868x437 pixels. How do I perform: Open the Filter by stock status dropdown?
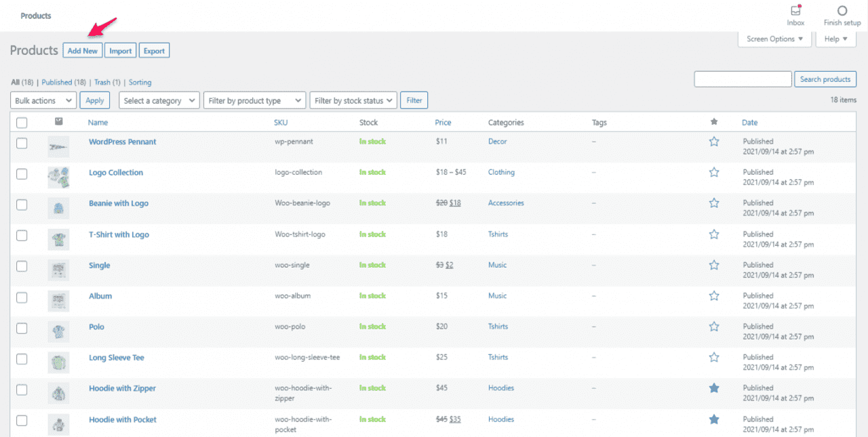click(x=353, y=100)
